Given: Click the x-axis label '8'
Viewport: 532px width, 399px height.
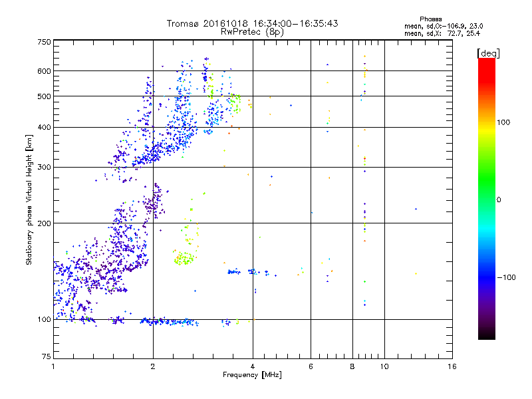Looking at the screenshot, I should click(x=352, y=366).
